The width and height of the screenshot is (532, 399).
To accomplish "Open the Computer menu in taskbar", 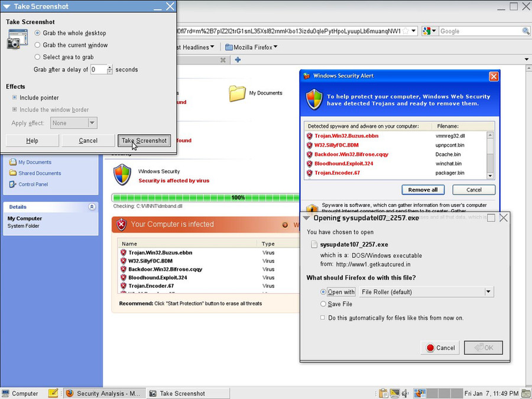I will 20,393.
